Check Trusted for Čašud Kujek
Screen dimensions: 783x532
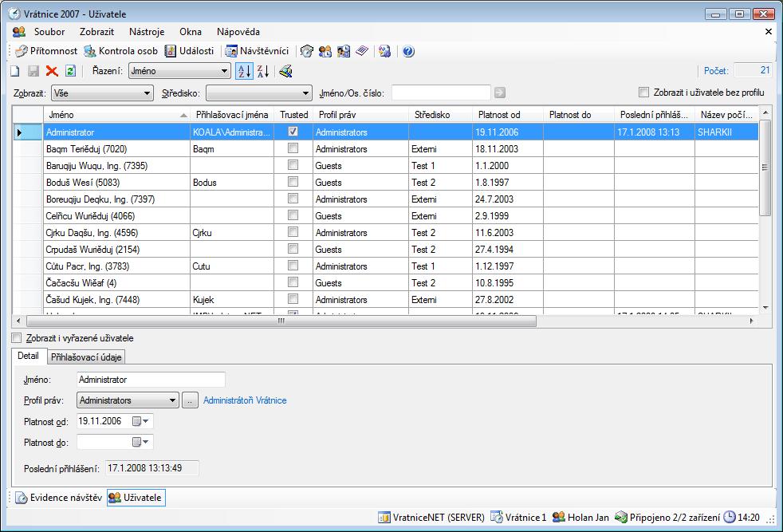click(293, 299)
